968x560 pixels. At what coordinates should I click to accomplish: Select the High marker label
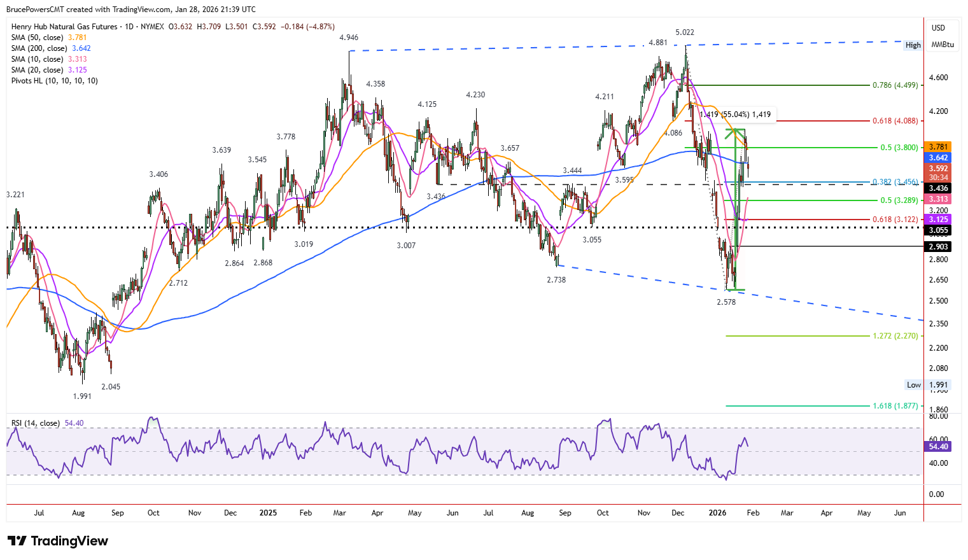tap(913, 45)
